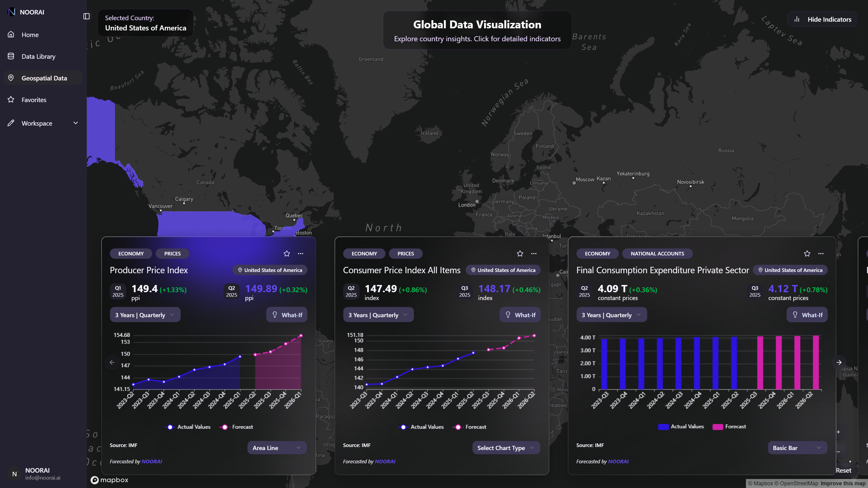This screenshot has width=868, height=488.
Task: Open the Area Line chart type dropdown
Action: (x=277, y=448)
